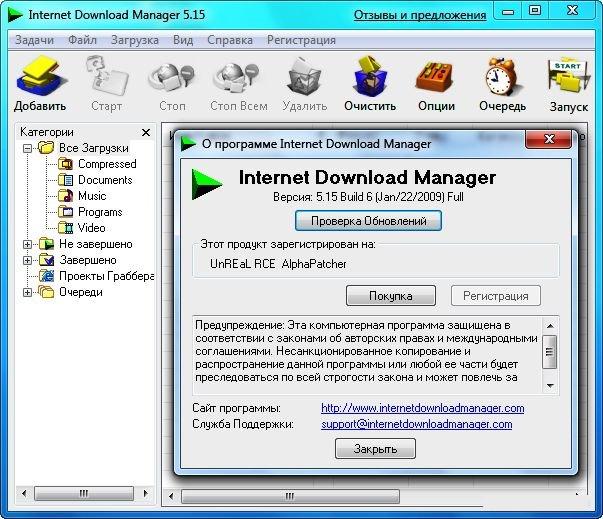Click the categories panel scroll right arrow
The height and width of the screenshot is (519, 603).
145,493
